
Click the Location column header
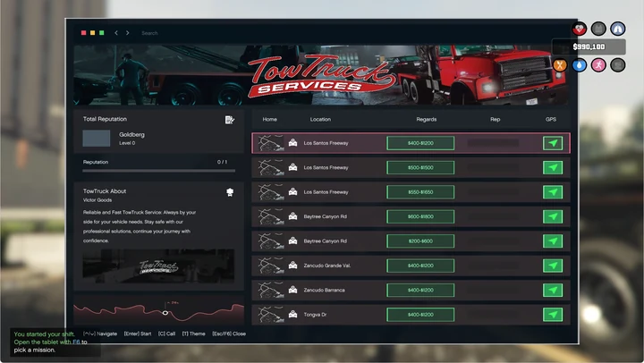click(x=320, y=120)
